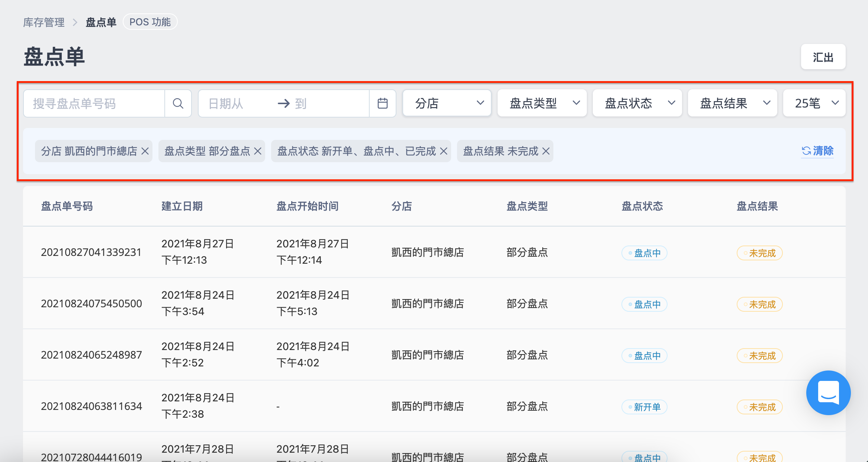The width and height of the screenshot is (868, 462).
Task: Click the refresh icon beside 清除
Action: (x=806, y=151)
